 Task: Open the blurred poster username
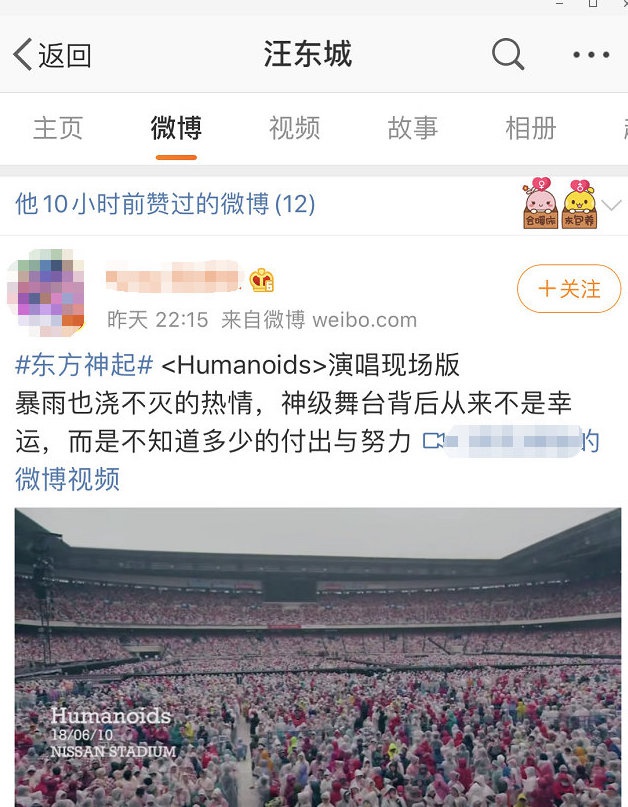pyautogui.click(x=173, y=277)
